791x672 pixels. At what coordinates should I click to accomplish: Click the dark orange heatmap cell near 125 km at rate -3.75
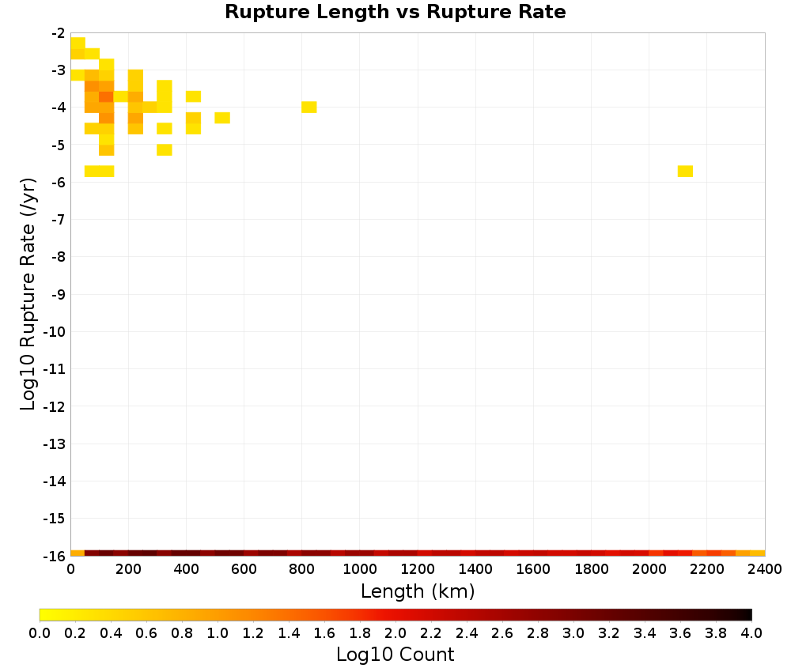click(107, 96)
